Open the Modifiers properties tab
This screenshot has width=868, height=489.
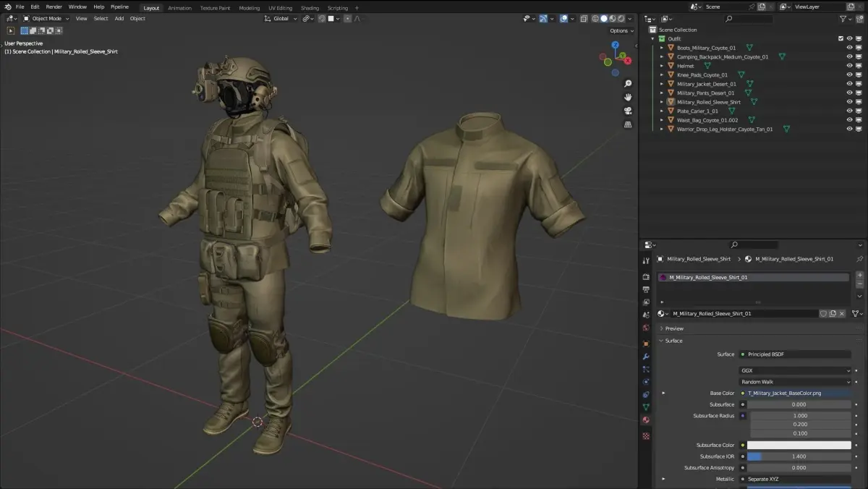[646, 357]
